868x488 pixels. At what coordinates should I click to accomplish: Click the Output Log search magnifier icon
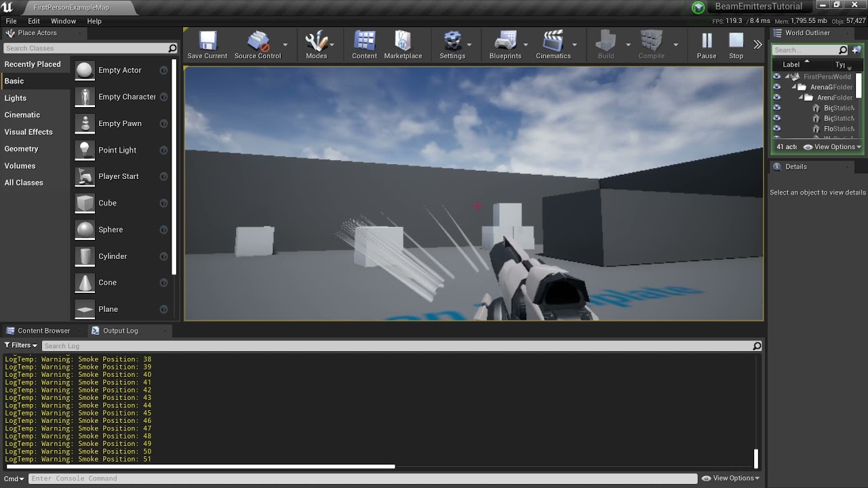point(757,346)
